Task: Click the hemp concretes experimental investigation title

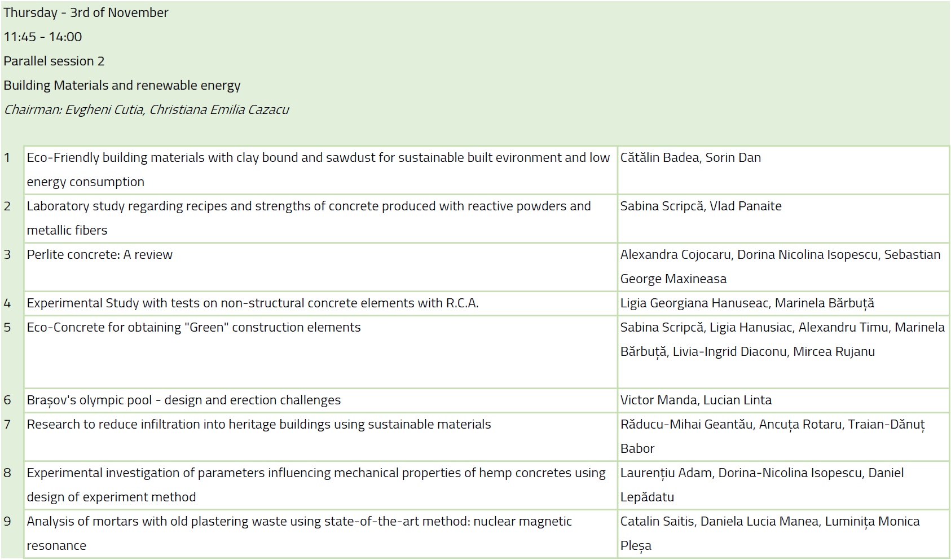Action: 316,473
